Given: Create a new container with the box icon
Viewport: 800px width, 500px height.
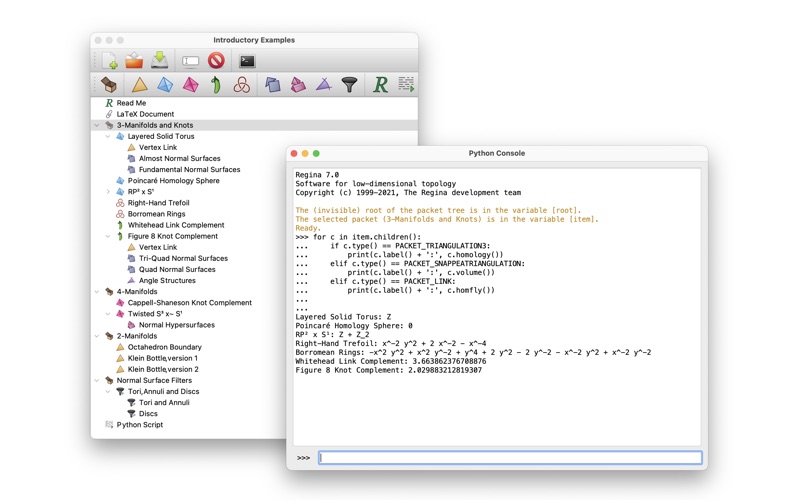Looking at the screenshot, I should click(x=109, y=85).
